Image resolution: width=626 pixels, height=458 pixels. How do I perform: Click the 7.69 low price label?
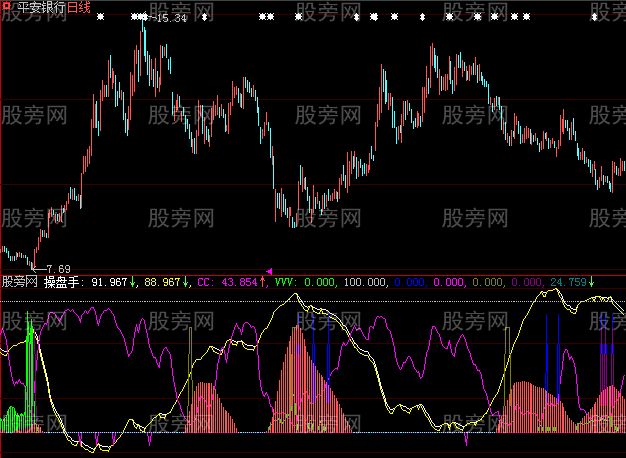coord(58,268)
